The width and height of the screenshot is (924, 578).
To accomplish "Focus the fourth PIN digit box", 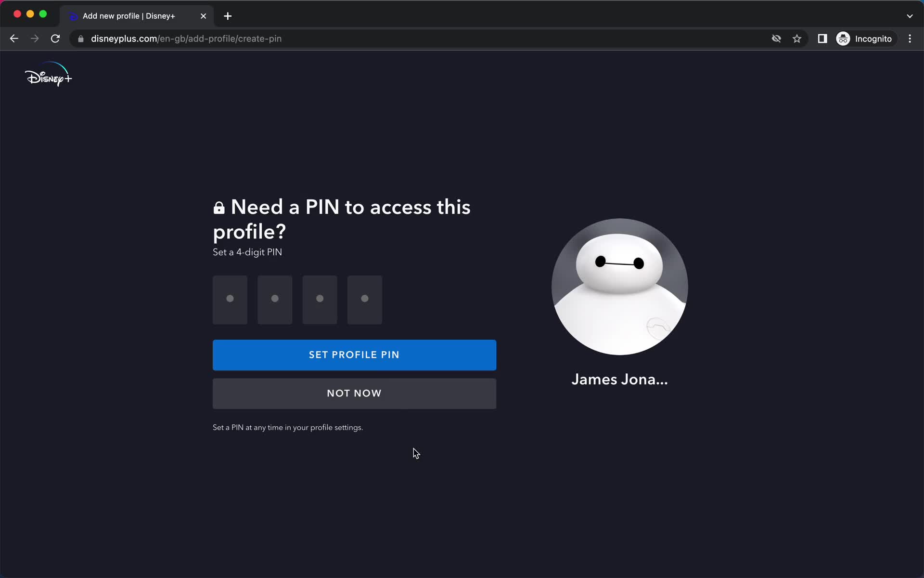I will (x=365, y=300).
